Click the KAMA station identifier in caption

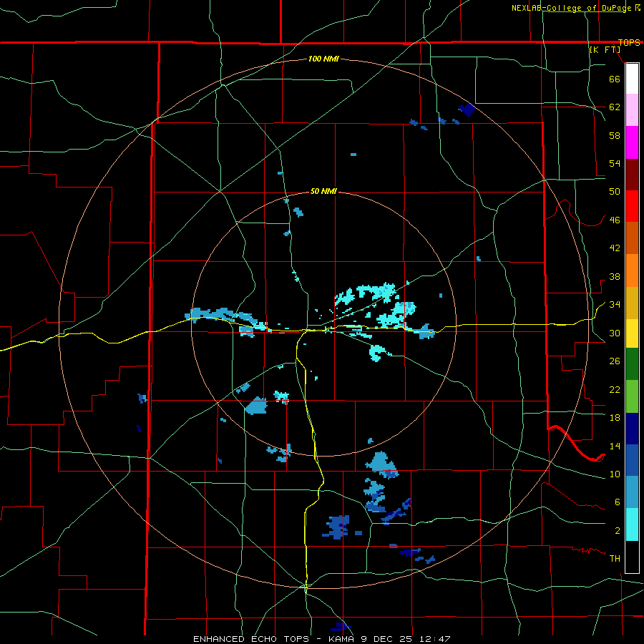click(x=341, y=639)
